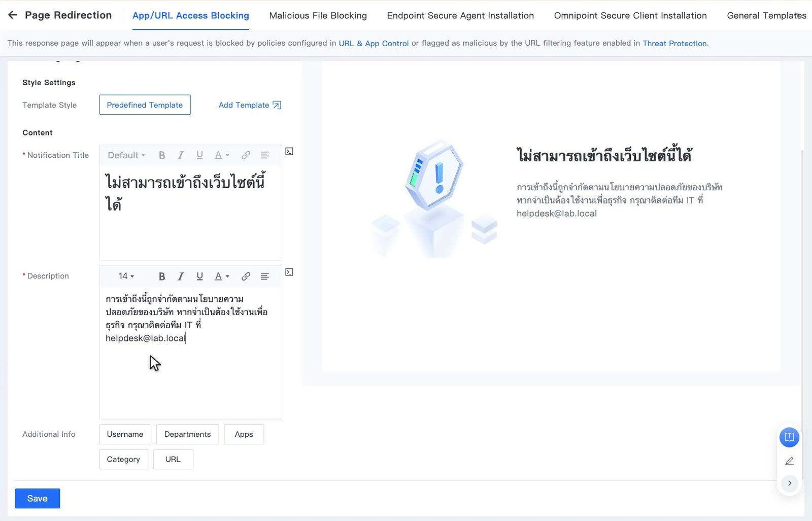The image size is (812, 521).
Task: Go back using Page Redirection arrow
Action: click(x=13, y=15)
